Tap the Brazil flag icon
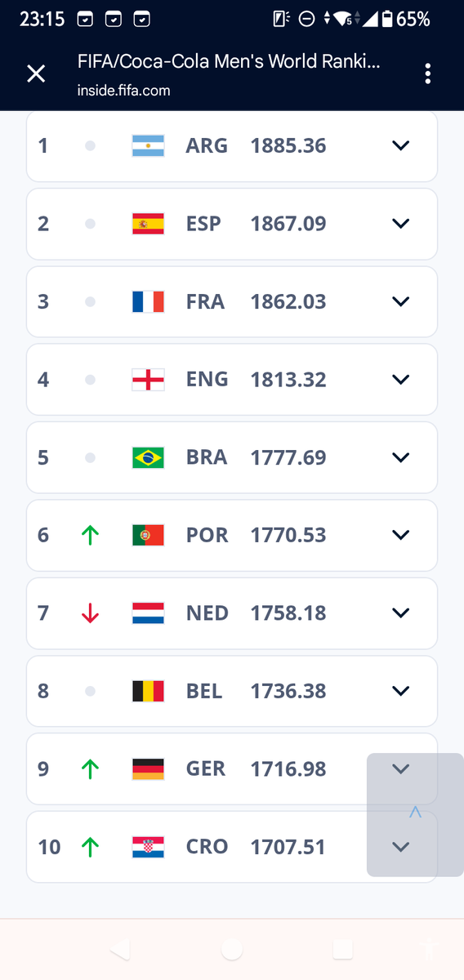 [148, 457]
